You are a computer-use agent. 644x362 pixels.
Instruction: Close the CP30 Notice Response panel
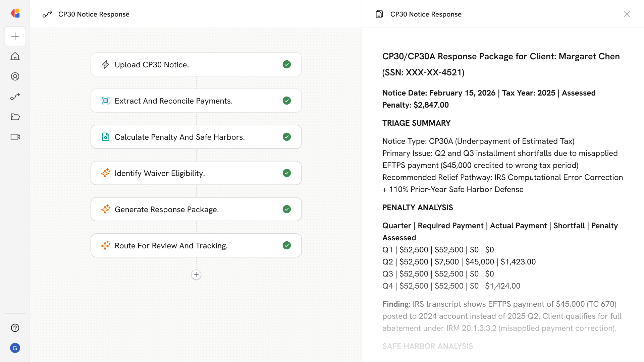pyautogui.click(x=627, y=14)
